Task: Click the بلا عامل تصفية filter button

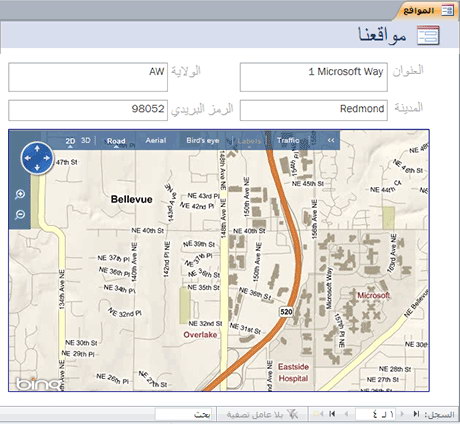Action: (262, 414)
